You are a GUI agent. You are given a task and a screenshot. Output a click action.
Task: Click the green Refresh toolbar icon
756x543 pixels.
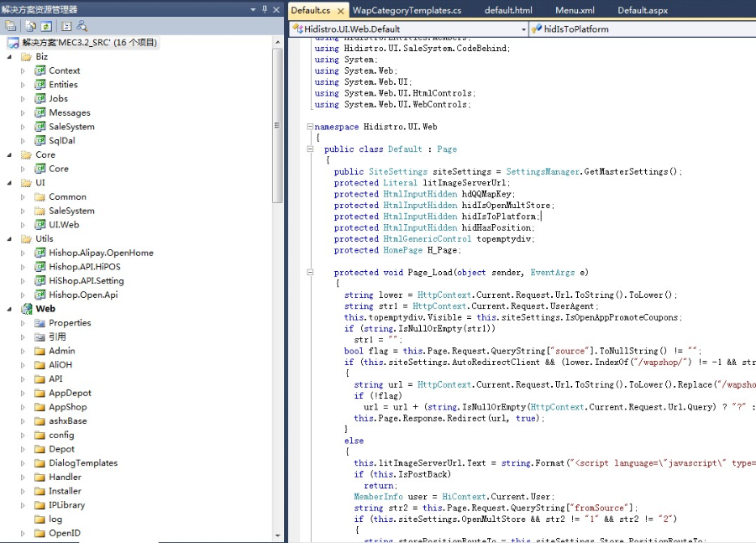point(46,26)
